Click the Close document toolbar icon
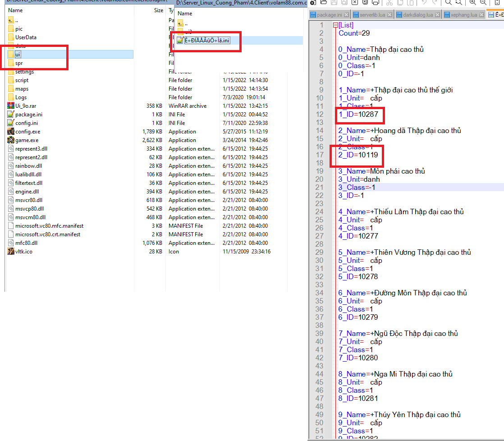Image resolution: width=504 pixels, height=441 pixels. pyautogui.click(x=355, y=3)
